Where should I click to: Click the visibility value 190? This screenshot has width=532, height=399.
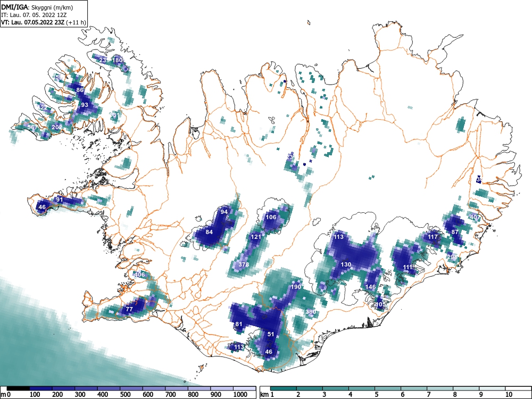[296, 287]
